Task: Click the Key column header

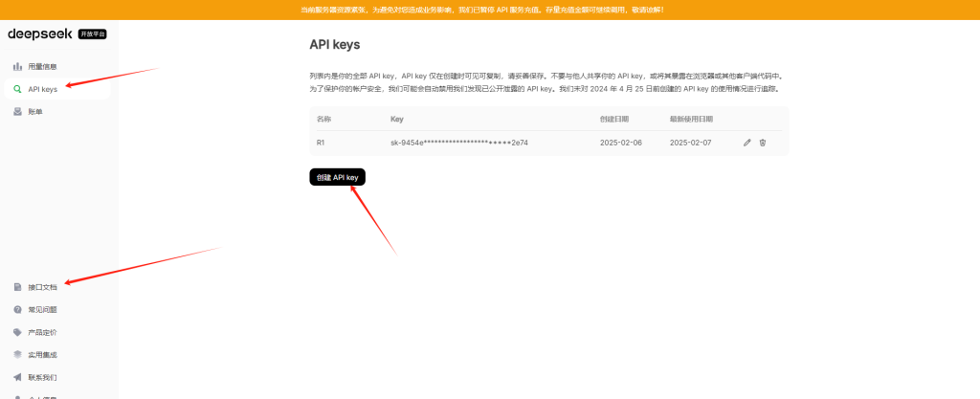Action: (397, 119)
